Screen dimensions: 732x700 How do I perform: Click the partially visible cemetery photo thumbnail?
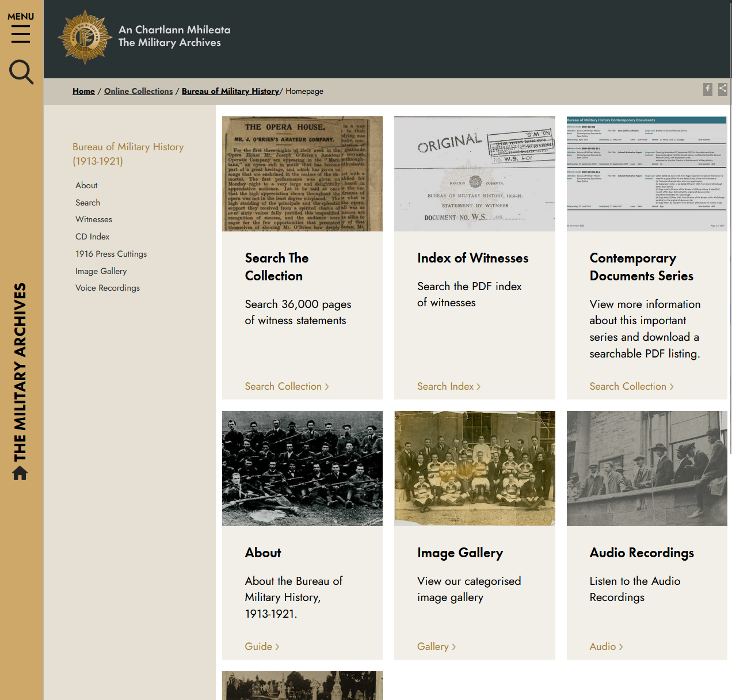pyautogui.click(x=302, y=686)
